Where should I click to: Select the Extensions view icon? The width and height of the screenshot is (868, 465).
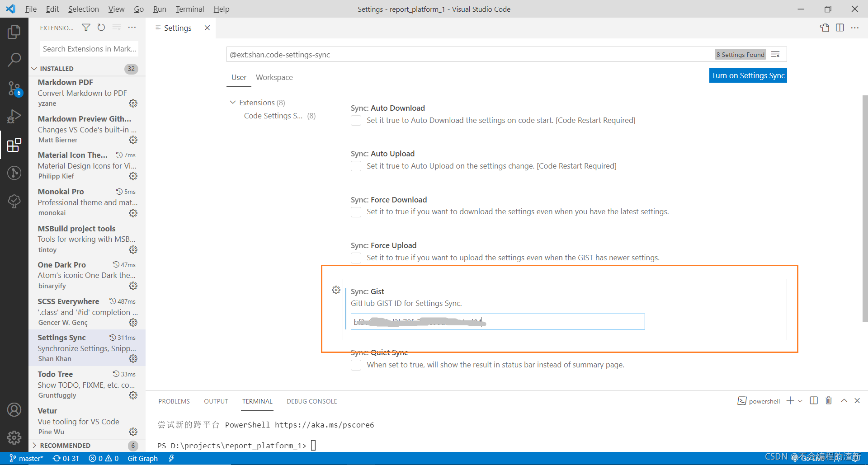(14, 145)
